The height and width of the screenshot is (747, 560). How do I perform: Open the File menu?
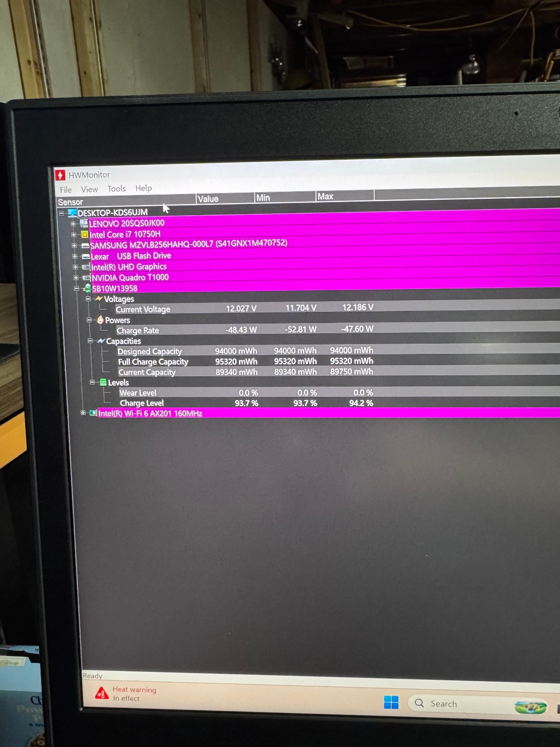point(66,190)
